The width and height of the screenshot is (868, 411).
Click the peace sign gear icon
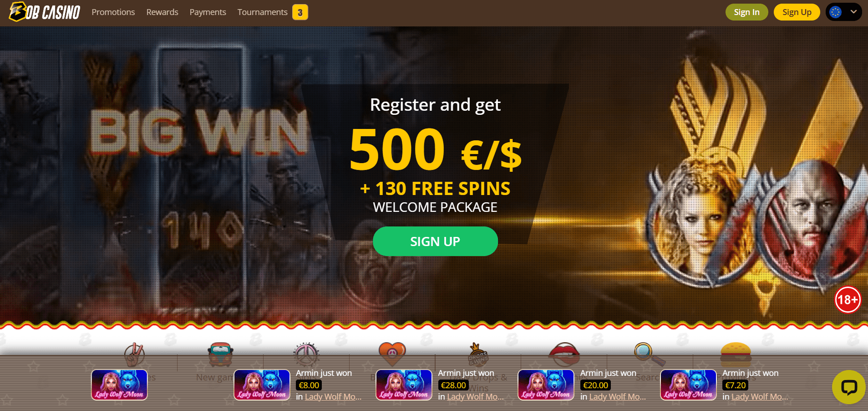(x=306, y=354)
